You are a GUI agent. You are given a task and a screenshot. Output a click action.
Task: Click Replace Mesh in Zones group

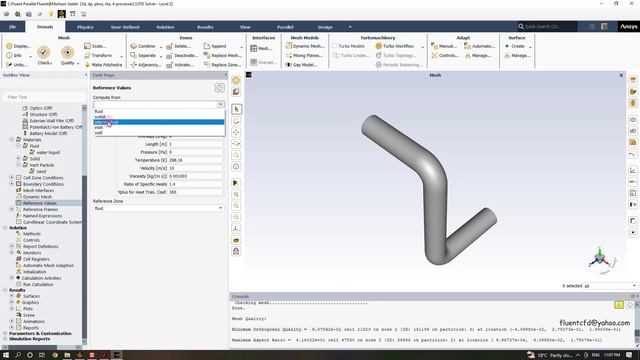222,55
